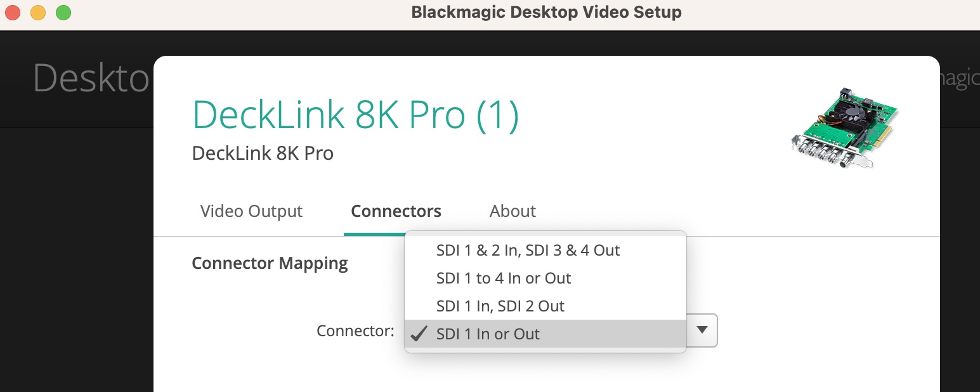Select the Connectors tab
The image size is (980, 392).
coord(396,211)
